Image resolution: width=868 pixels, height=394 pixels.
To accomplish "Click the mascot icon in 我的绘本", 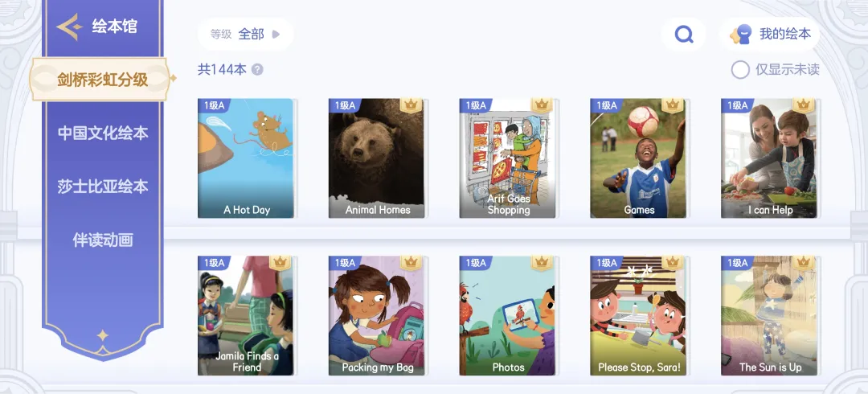I will point(742,35).
